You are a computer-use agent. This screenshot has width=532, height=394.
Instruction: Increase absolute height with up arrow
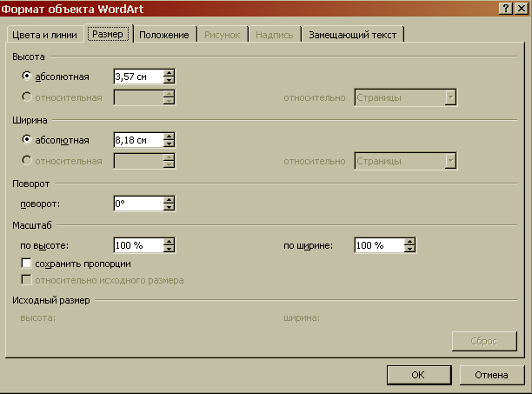pyautogui.click(x=169, y=72)
